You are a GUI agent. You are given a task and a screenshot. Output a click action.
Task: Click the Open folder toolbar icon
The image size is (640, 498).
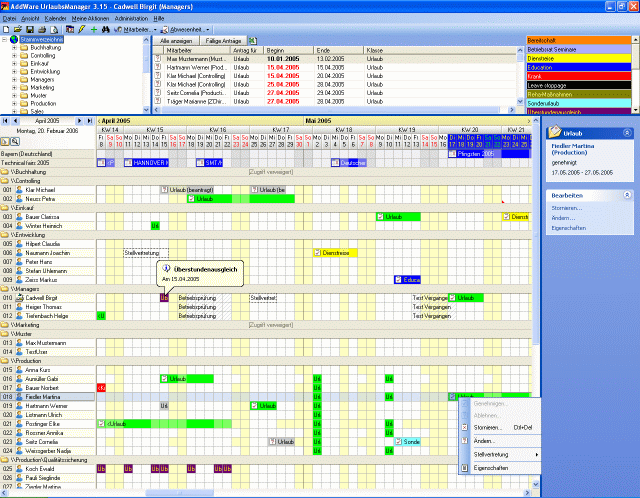point(18,29)
